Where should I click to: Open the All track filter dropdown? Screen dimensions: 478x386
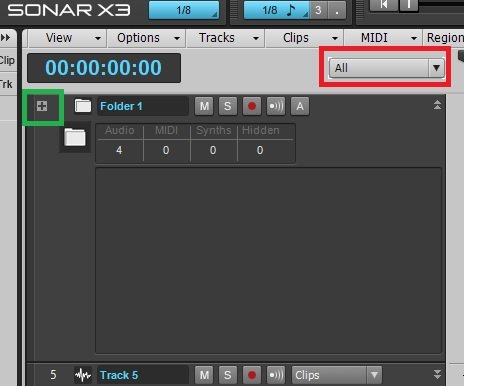(387, 68)
